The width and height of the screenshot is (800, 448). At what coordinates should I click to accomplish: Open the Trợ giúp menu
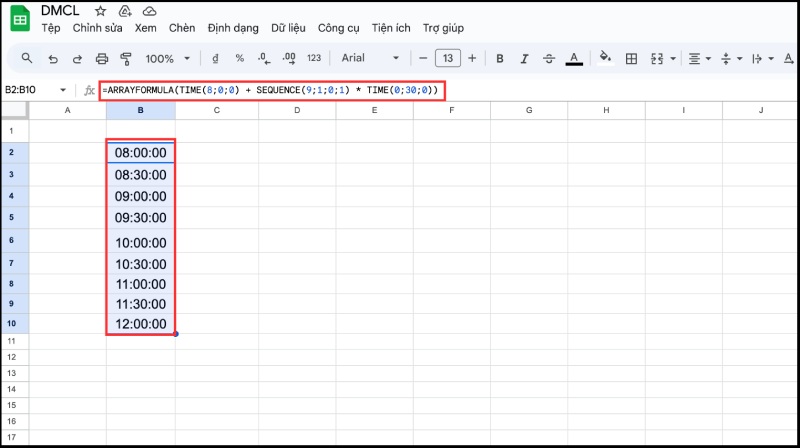[x=443, y=28]
